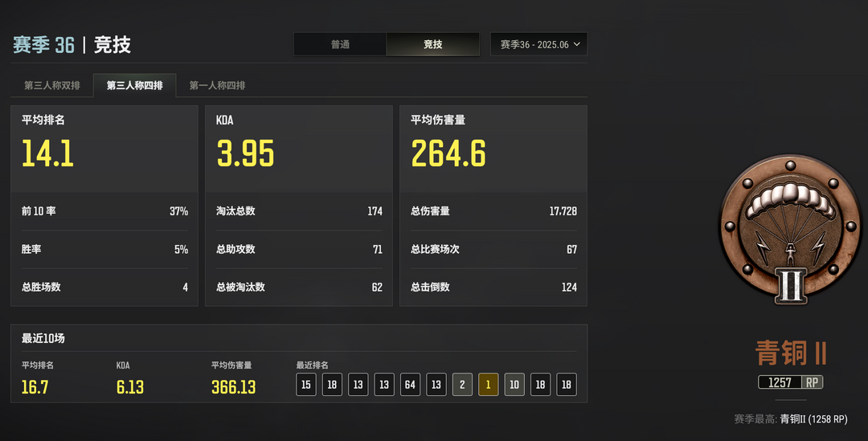Click the 174 total eliminations value
The image size is (868, 441).
coord(375,211)
